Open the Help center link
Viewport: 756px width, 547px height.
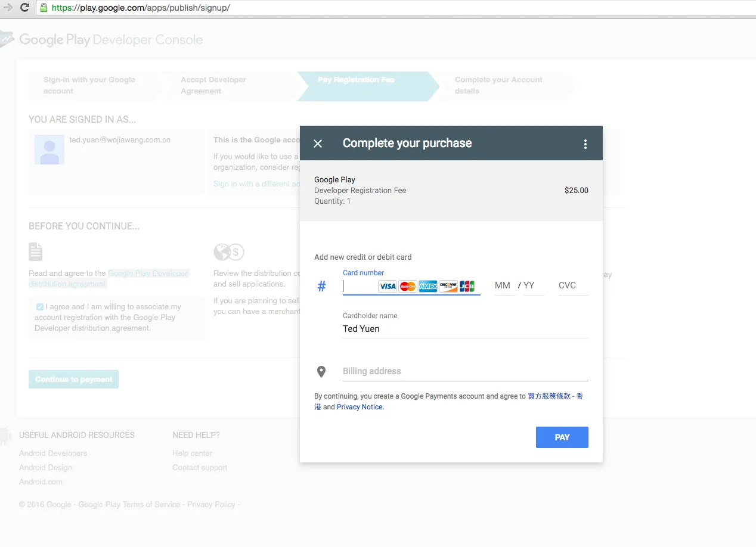point(192,453)
